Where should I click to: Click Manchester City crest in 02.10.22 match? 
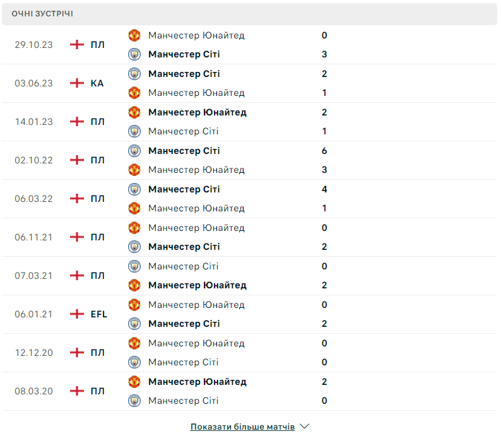tap(134, 151)
